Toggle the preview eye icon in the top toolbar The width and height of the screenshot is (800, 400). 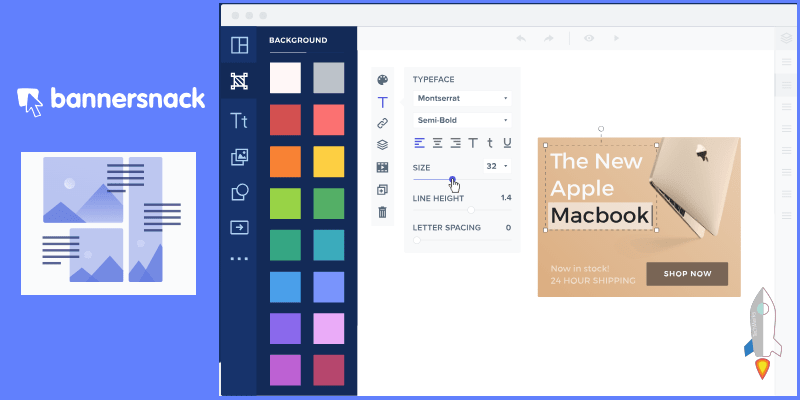coord(589,38)
